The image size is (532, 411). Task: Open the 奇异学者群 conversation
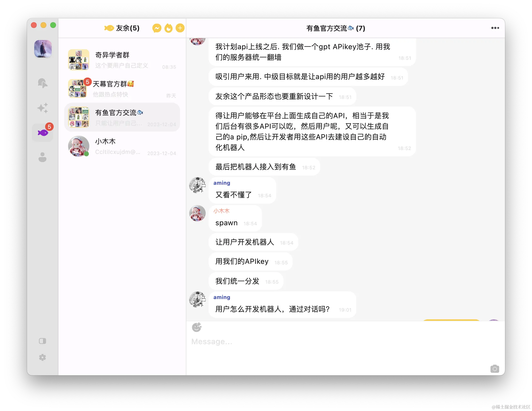pyautogui.click(x=122, y=60)
